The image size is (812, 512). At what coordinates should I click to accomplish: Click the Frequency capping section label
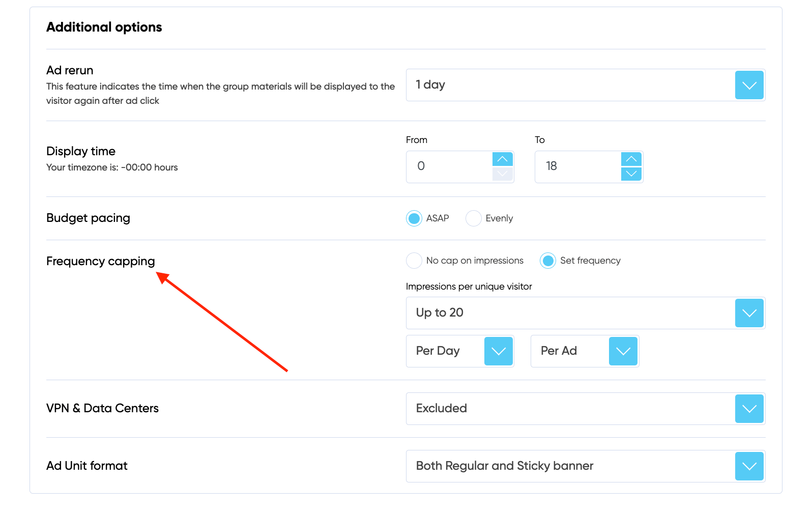click(x=100, y=261)
